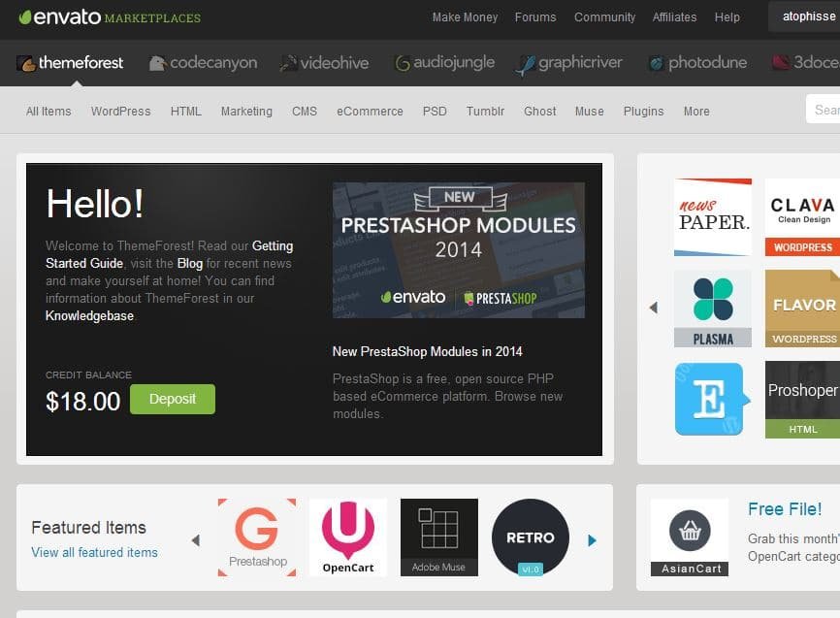The width and height of the screenshot is (840, 618).
Task: Open the More category menu
Action: tap(696, 111)
